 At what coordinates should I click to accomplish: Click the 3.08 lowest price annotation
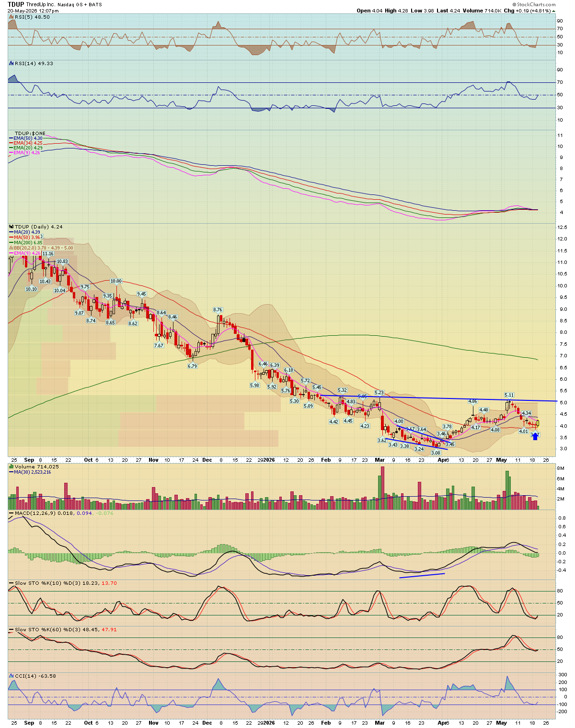436,453
